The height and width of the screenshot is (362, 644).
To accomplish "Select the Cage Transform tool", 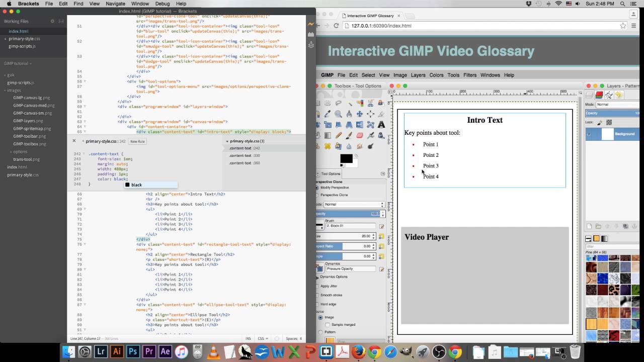I will click(x=370, y=125).
